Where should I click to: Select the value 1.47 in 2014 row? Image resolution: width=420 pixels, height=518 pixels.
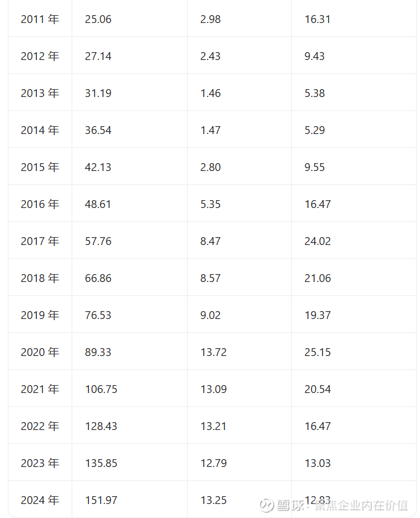point(210,130)
